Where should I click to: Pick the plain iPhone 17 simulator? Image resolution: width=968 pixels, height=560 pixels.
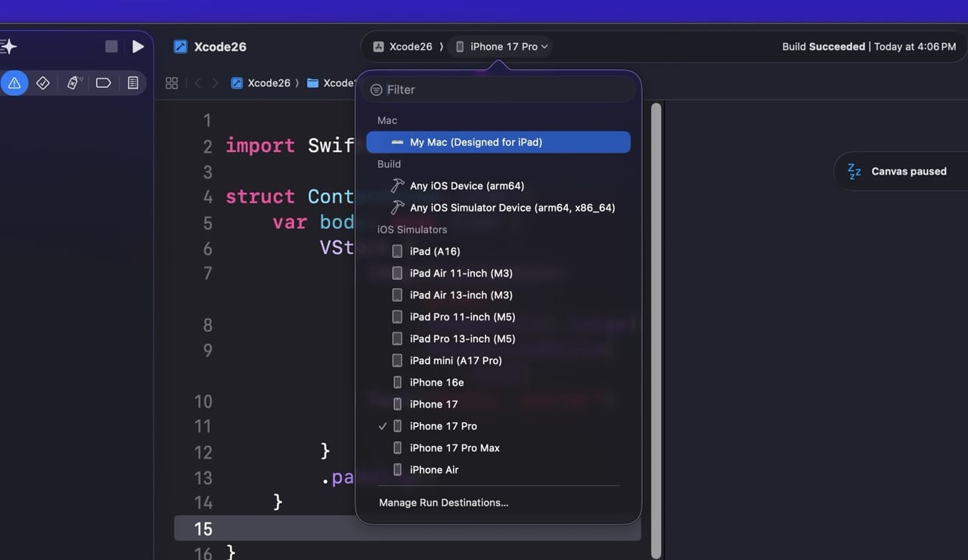click(x=498, y=404)
